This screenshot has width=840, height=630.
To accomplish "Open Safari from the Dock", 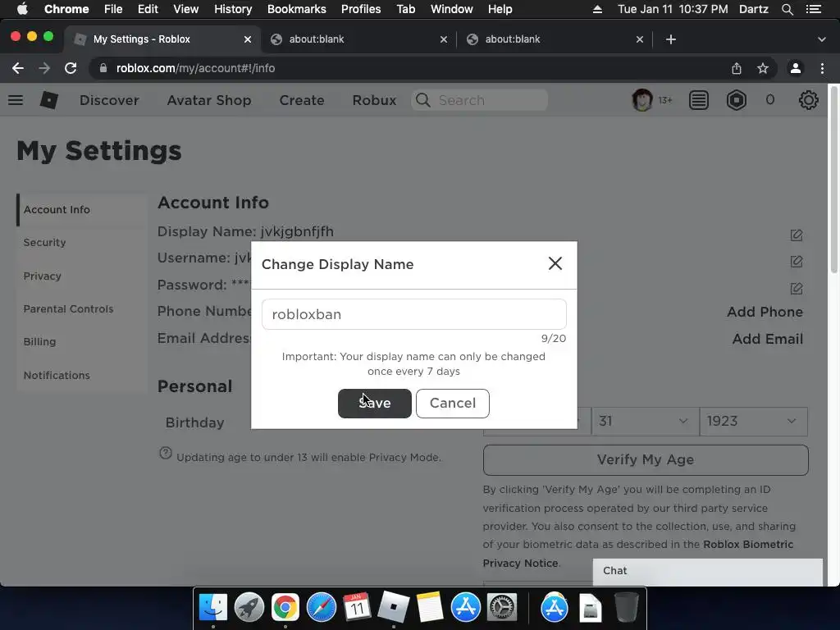I will pos(322,608).
